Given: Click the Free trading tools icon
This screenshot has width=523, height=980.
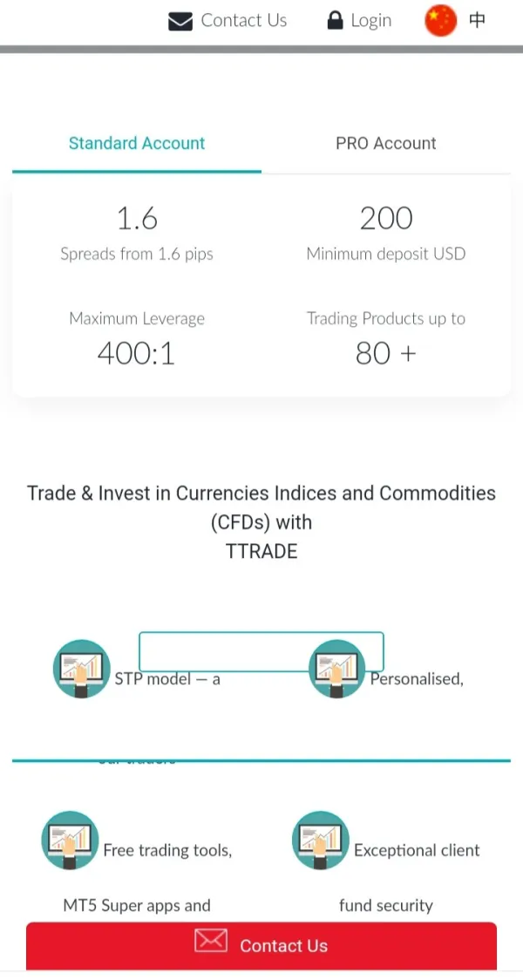Looking at the screenshot, I should pos(70,840).
